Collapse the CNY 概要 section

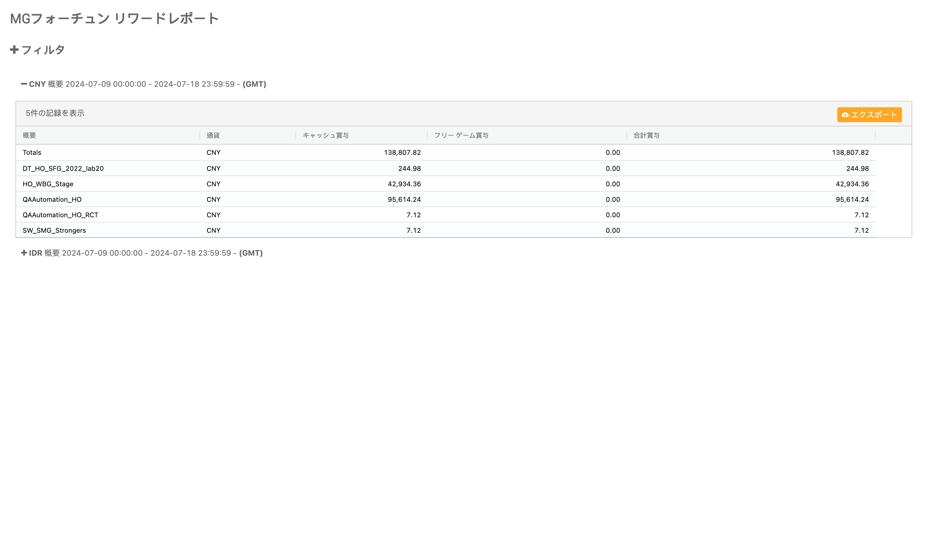[24, 84]
